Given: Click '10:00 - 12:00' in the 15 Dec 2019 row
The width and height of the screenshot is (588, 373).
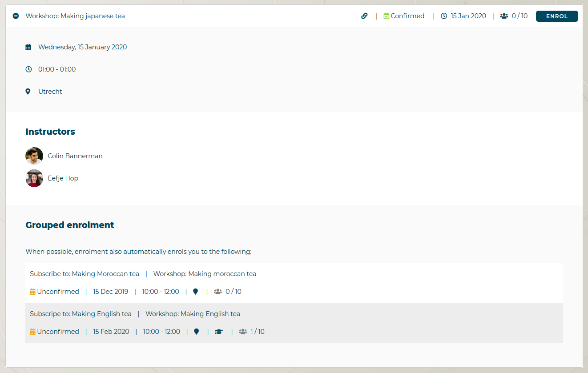Looking at the screenshot, I should [x=161, y=292].
